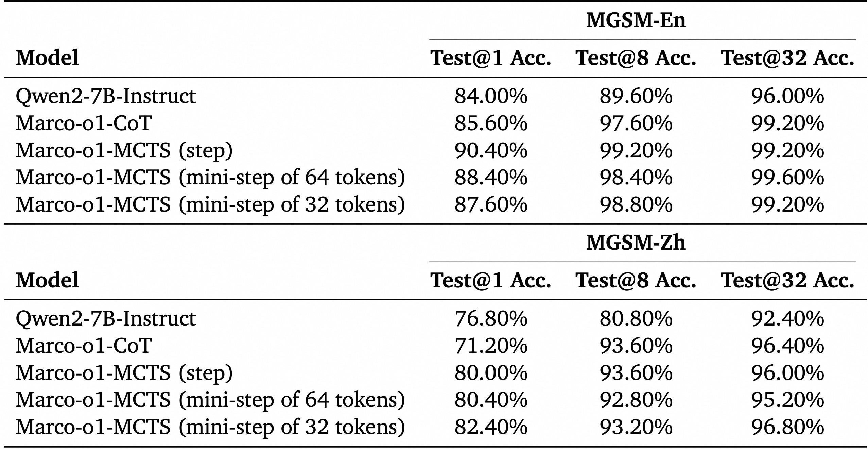Image resolution: width=868 pixels, height=449 pixels.
Task: Click Marco-o1-CoT row label in MGSM-Zh table
Action: pos(84,346)
